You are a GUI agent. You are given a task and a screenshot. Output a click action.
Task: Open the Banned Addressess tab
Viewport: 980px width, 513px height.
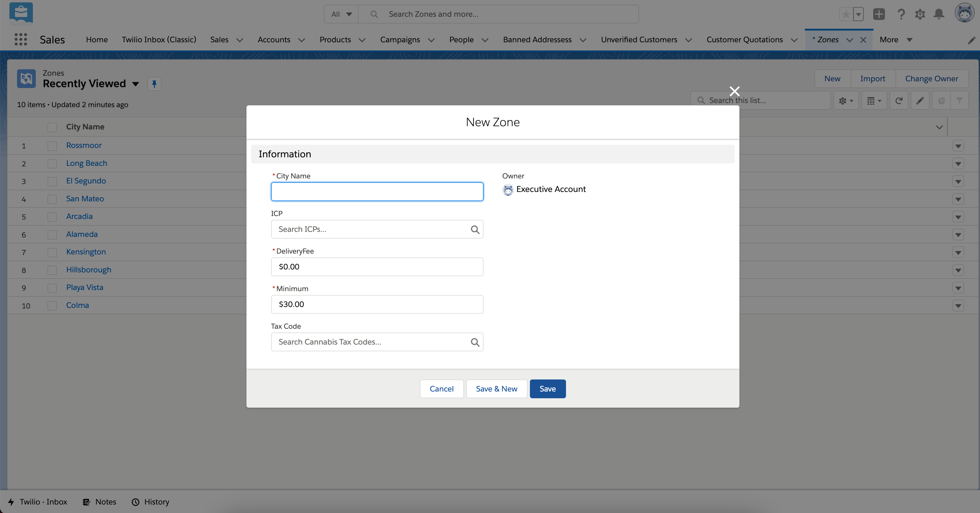[x=537, y=40]
